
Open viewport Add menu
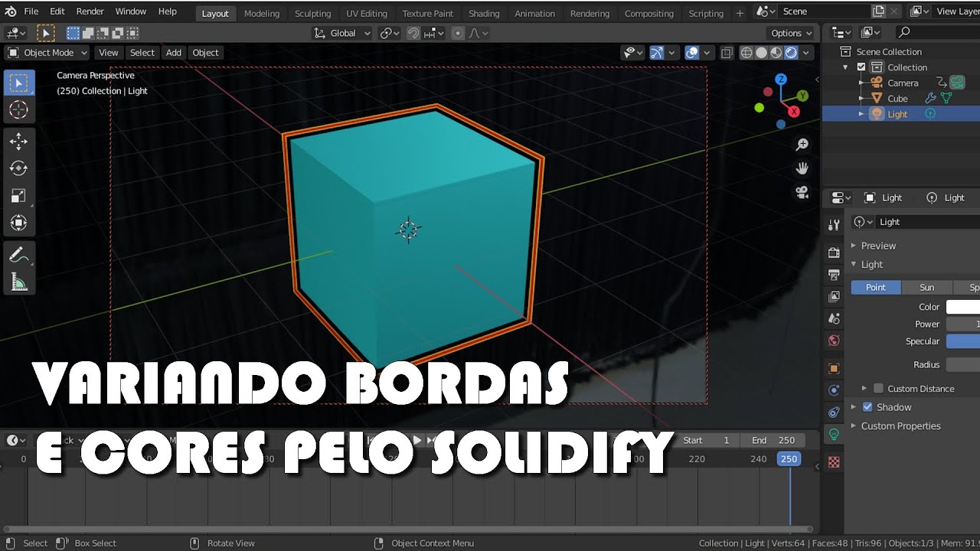click(x=174, y=53)
